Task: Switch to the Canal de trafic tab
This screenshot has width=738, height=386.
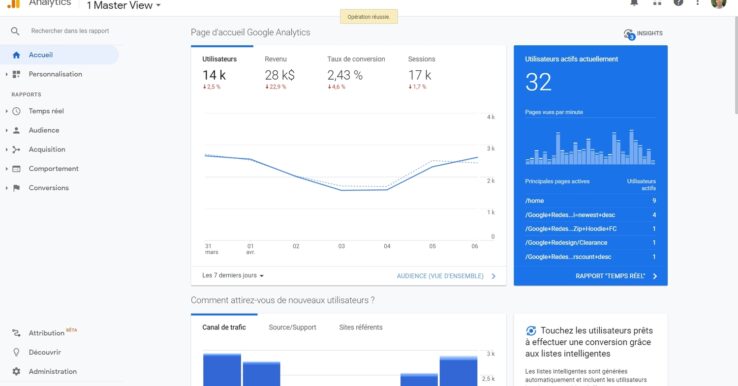Action: coord(224,327)
